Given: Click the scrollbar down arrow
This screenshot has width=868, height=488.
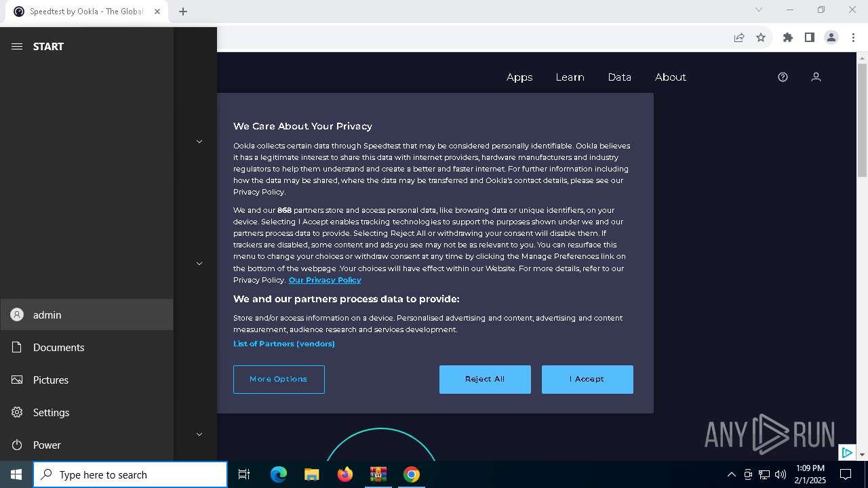Looking at the screenshot, I should click(863, 455).
